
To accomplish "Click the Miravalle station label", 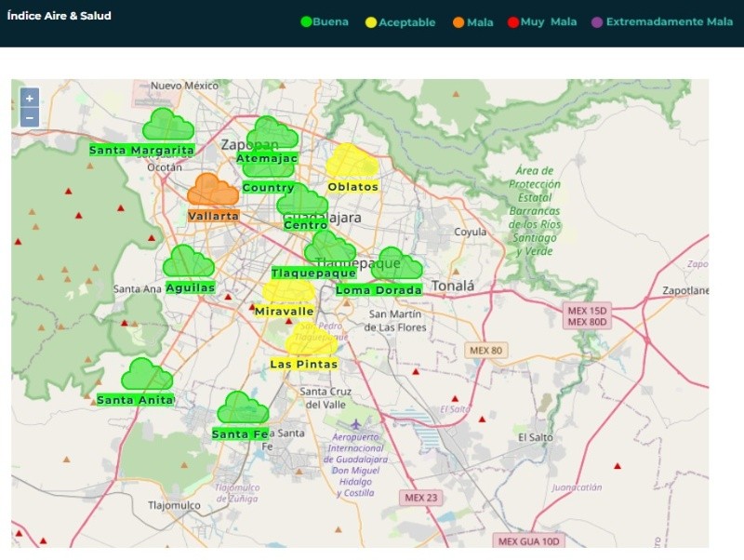I will [x=285, y=312].
